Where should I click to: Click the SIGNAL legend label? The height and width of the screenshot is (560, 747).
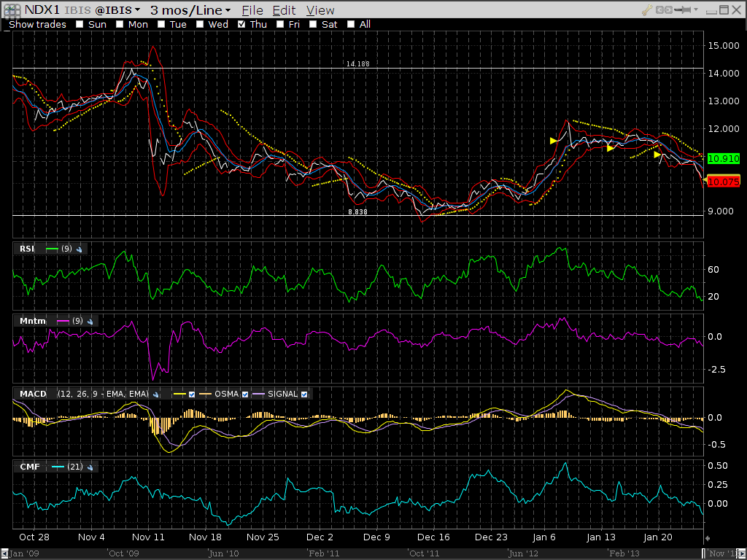point(282,394)
